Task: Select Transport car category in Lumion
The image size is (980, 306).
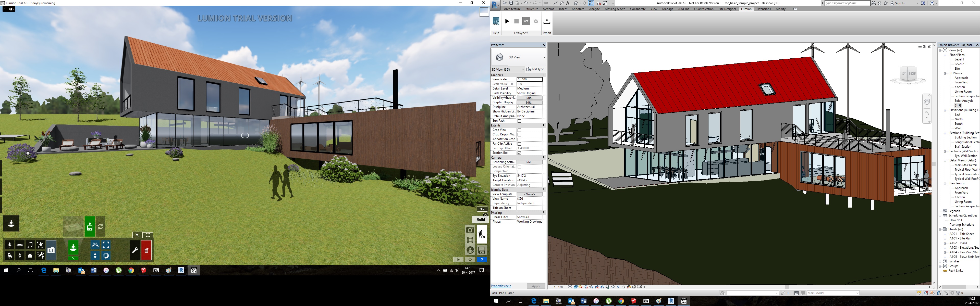Action: tap(20, 245)
